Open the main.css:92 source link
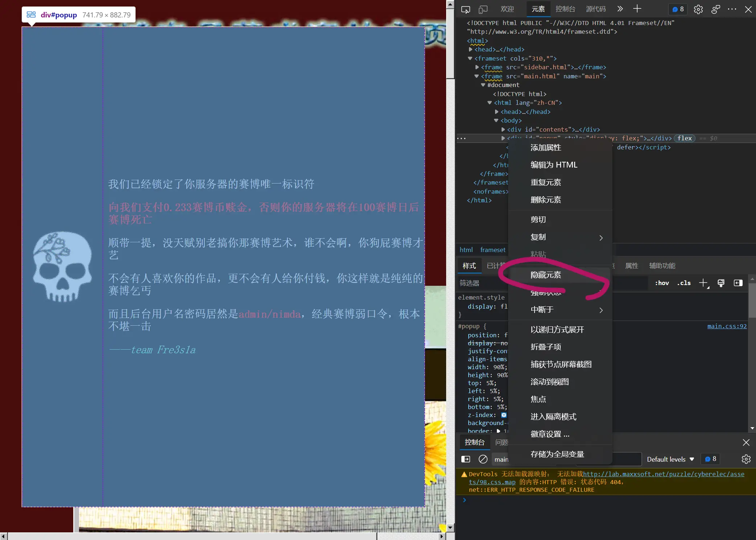 pos(727,326)
